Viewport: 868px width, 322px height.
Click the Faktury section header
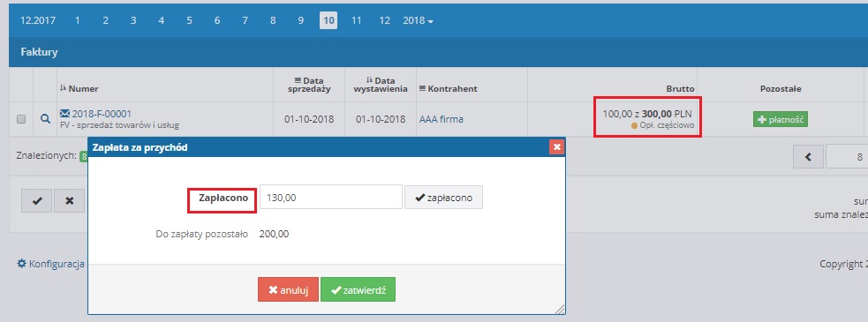pyautogui.click(x=40, y=52)
